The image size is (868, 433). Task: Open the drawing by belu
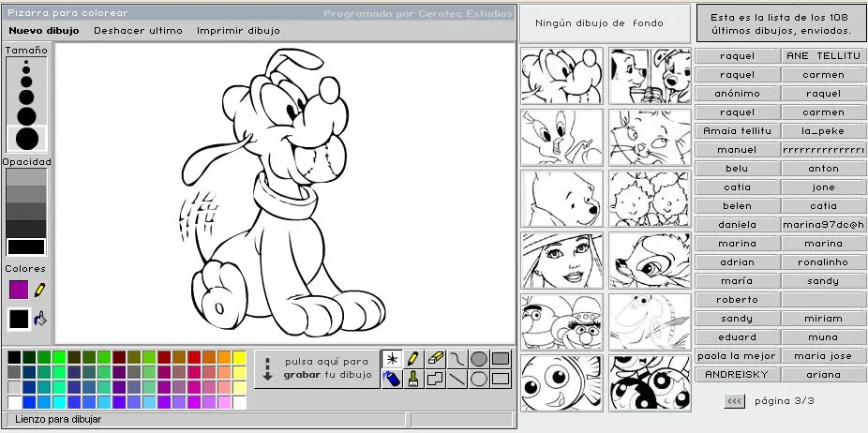[x=737, y=169]
